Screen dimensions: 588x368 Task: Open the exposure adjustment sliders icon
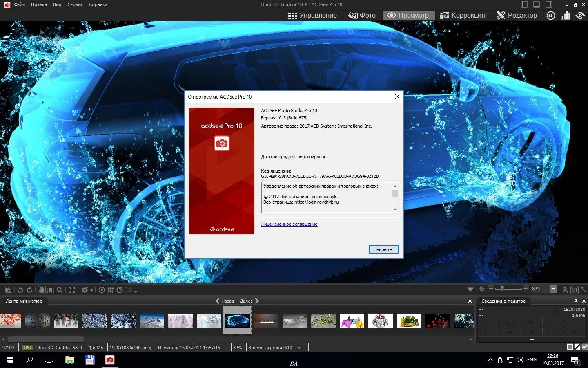111,290
